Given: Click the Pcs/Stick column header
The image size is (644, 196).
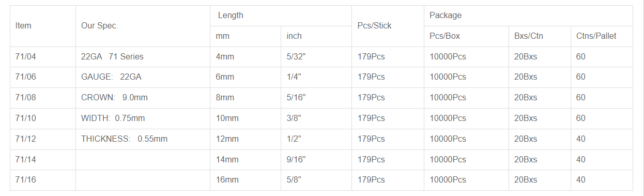Looking at the screenshot, I should pyautogui.click(x=388, y=26).
